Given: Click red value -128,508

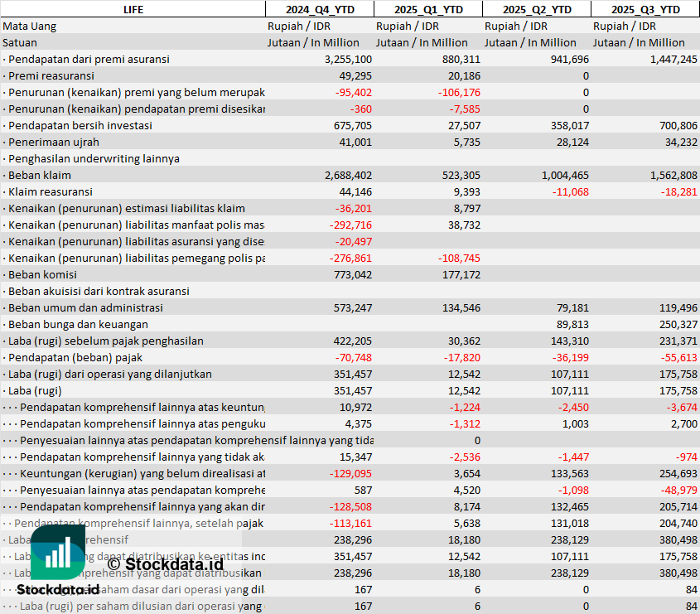Looking at the screenshot, I should tap(350, 506).
